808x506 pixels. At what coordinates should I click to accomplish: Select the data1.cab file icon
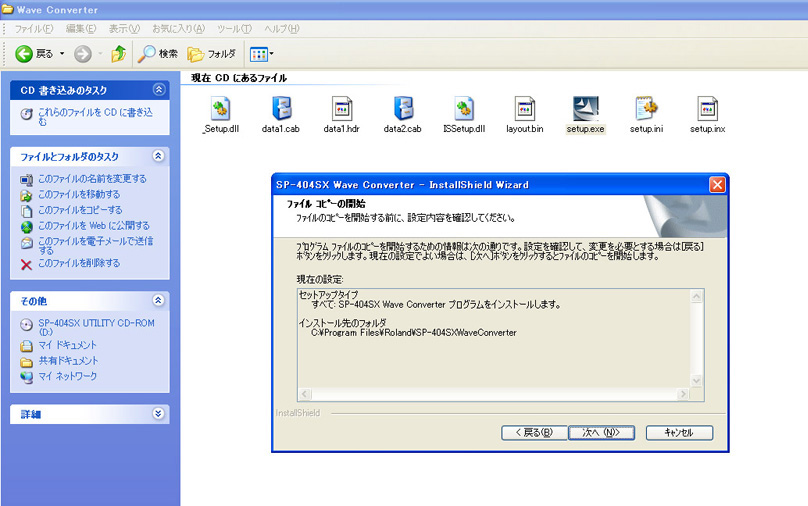(281, 109)
